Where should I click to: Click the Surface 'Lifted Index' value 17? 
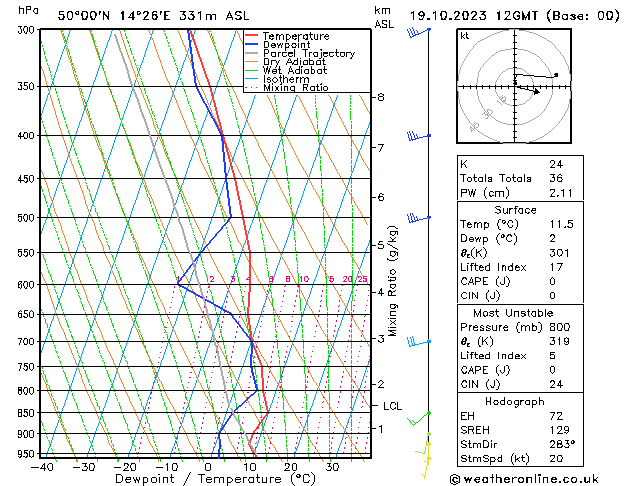tap(556, 267)
